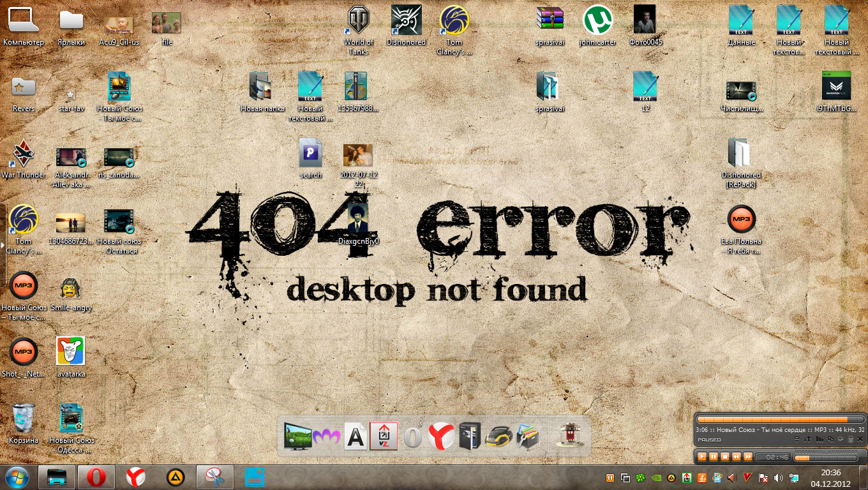
Task: Open the Acu9_Cil-us image file
Action: (x=119, y=31)
